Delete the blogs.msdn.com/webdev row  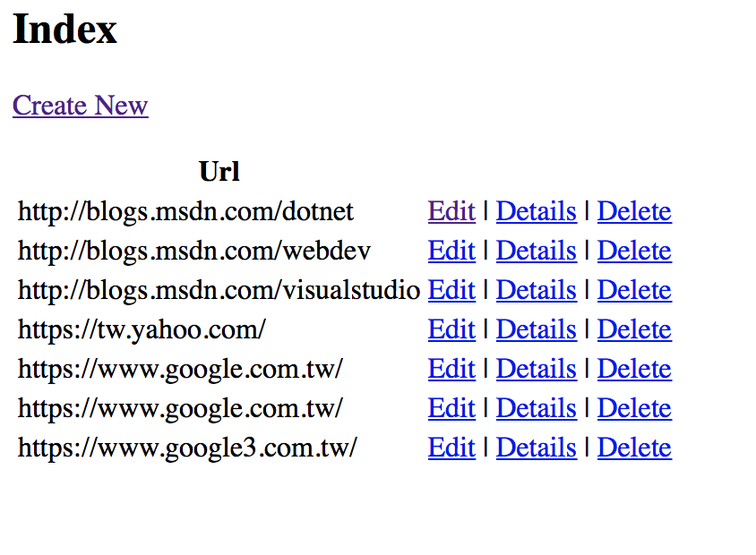634,251
